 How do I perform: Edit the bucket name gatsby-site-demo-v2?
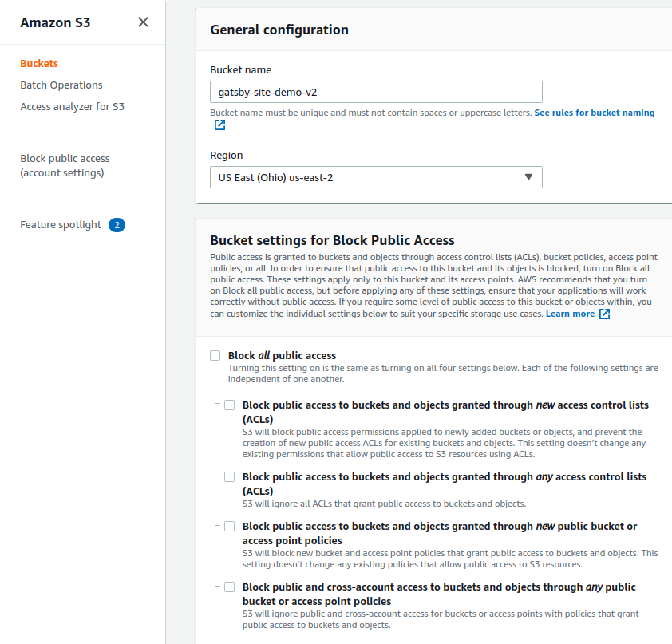point(376,91)
